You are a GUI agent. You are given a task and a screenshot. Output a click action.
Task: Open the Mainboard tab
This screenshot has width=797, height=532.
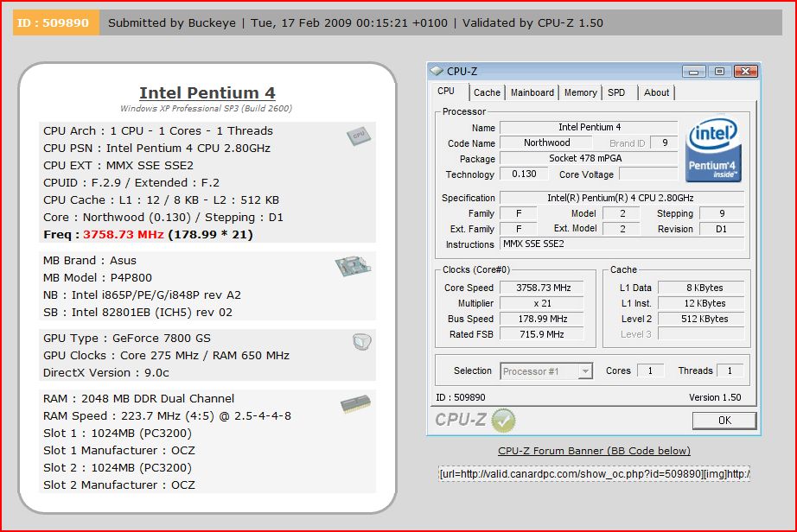(532, 92)
